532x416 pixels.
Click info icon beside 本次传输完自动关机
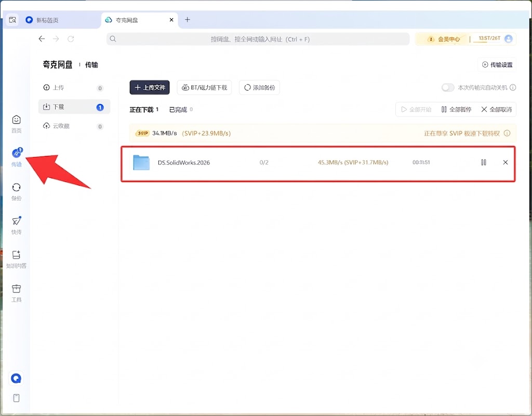513,87
